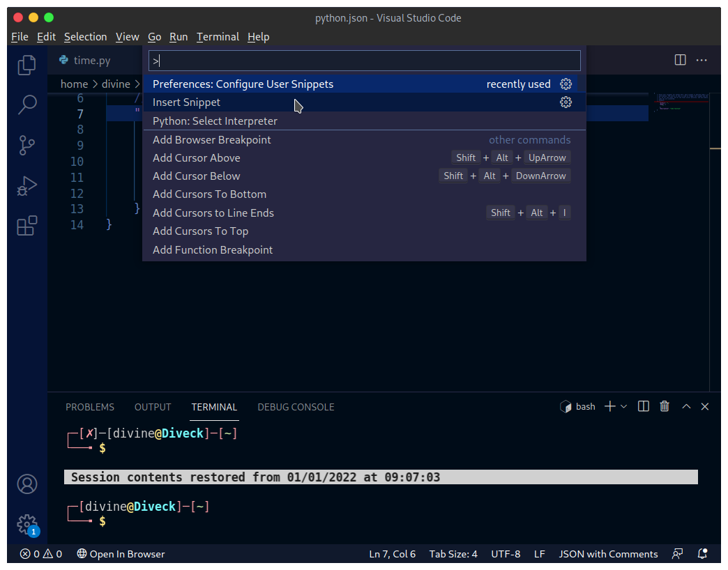Open the Edit menu
728x570 pixels.
(46, 37)
